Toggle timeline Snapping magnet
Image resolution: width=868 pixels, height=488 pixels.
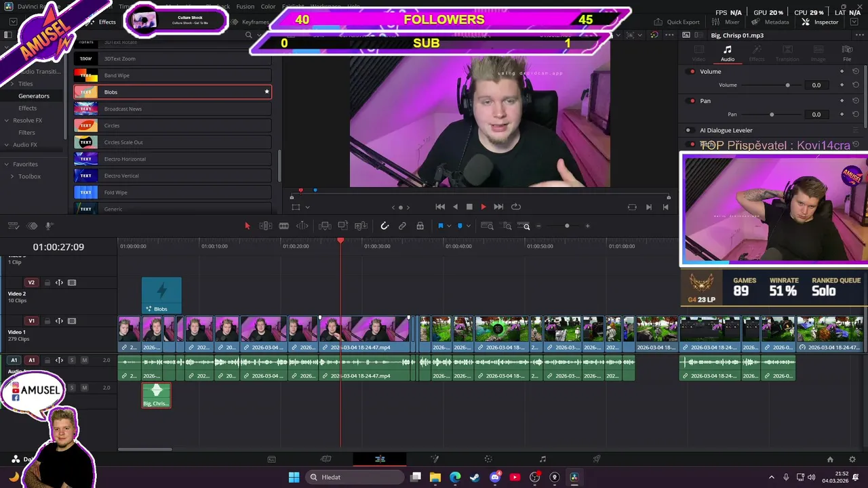point(384,226)
